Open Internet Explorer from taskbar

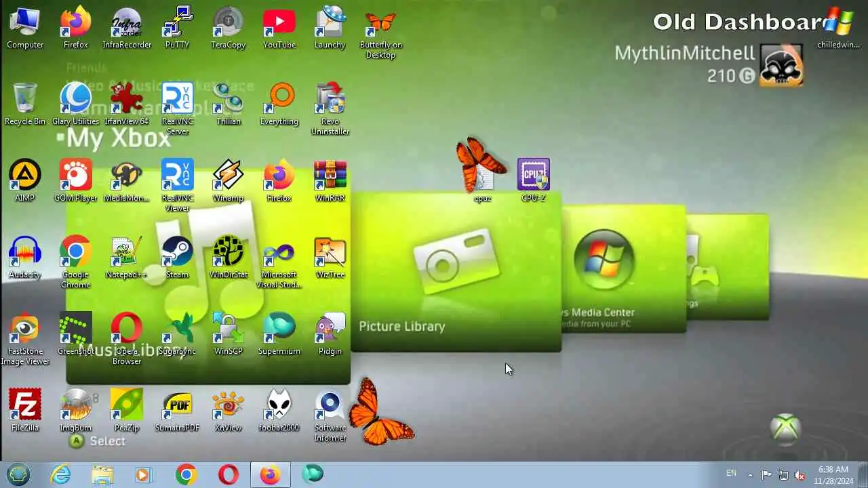(x=61, y=474)
